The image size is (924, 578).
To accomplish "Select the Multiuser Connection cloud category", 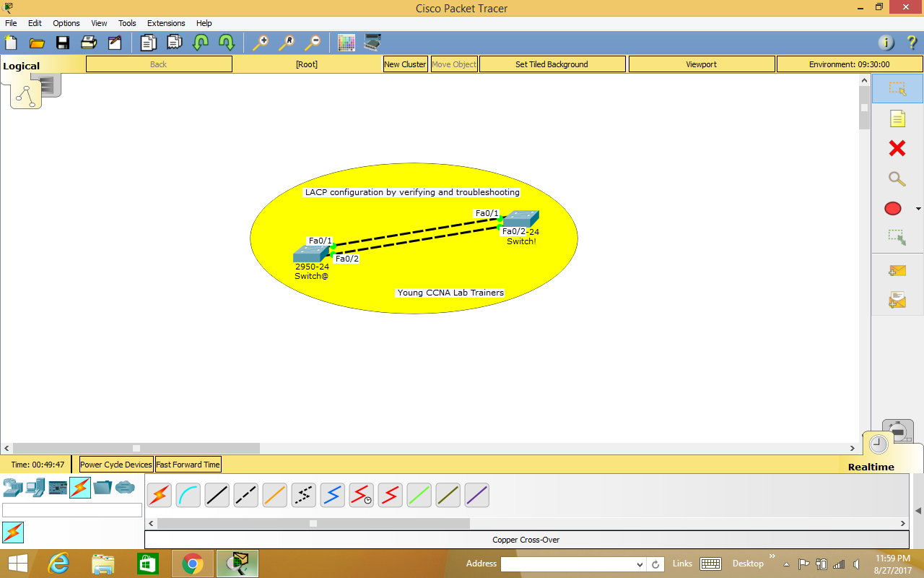I will [125, 488].
